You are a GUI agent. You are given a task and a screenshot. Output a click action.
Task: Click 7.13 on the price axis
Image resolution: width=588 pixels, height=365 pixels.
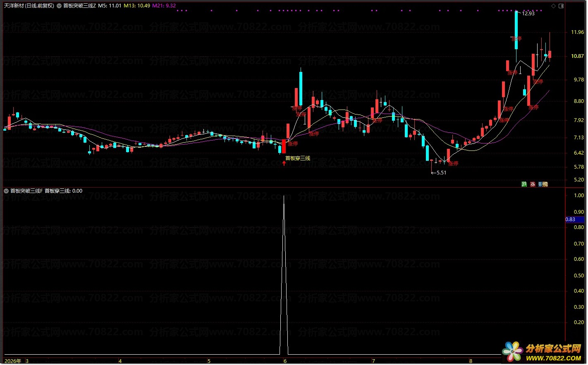click(578, 138)
